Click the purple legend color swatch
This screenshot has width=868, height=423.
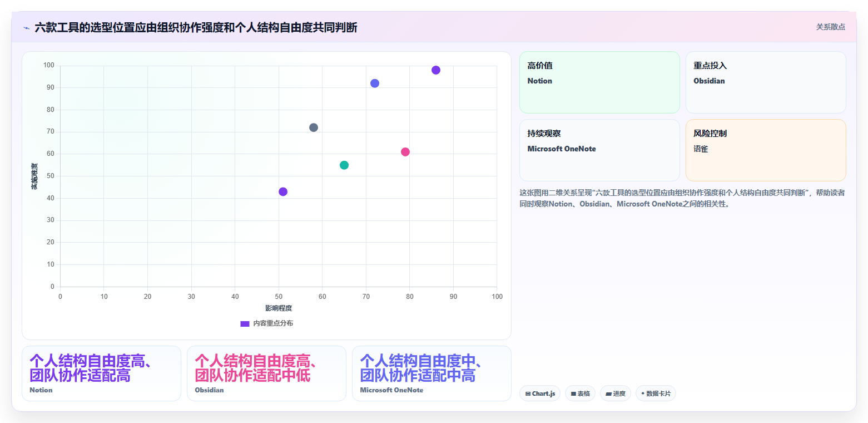tap(245, 323)
